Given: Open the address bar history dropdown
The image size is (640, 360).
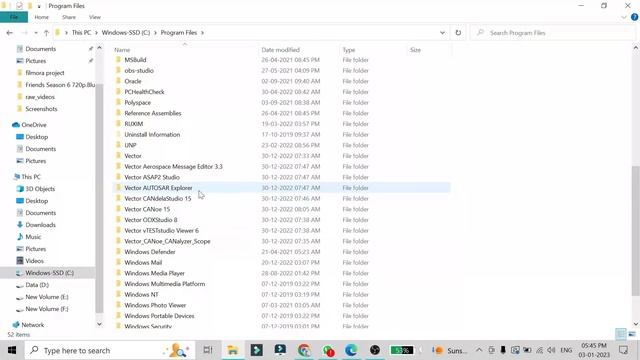Looking at the screenshot, I should coord(442,33).
